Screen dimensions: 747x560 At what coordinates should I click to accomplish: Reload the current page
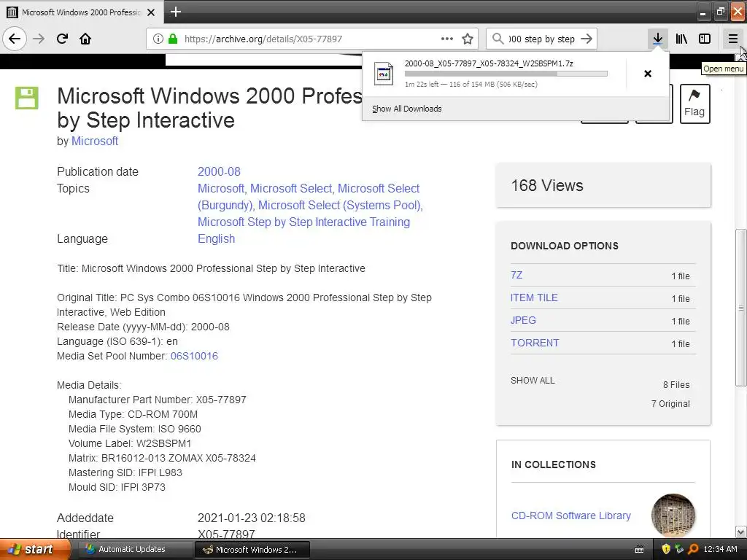(62, 39)
